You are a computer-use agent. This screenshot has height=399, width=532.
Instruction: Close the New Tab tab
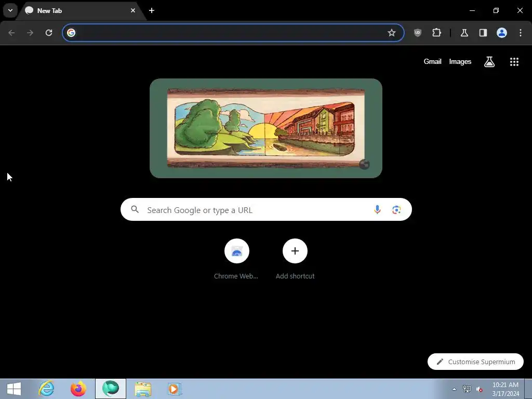pos(133,10)
